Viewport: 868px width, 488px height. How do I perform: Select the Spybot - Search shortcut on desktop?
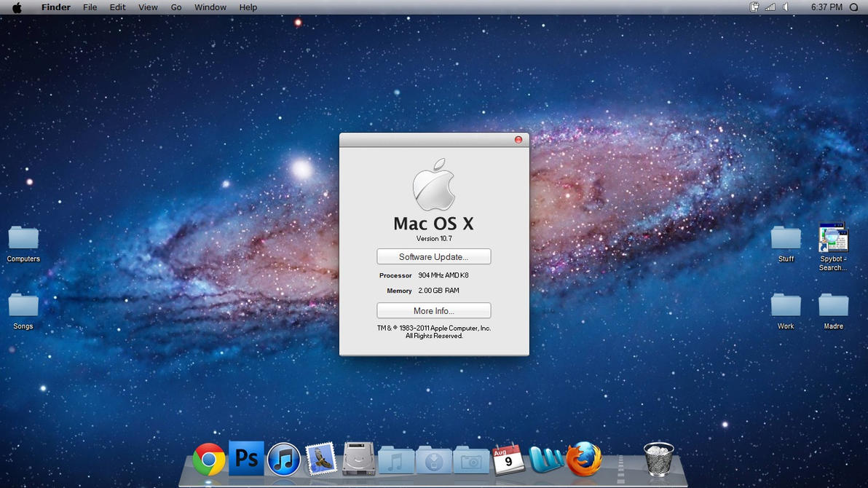tap(833, 239)
